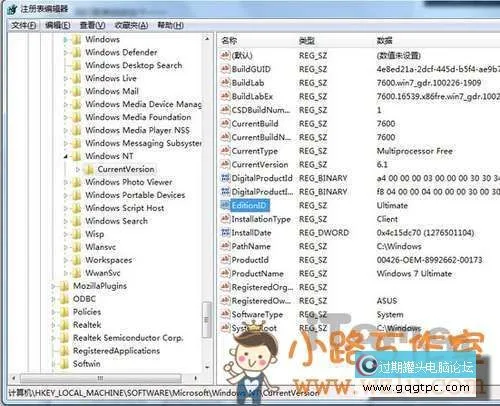Select the CurrentVersion value name in list

click(260, 165)
